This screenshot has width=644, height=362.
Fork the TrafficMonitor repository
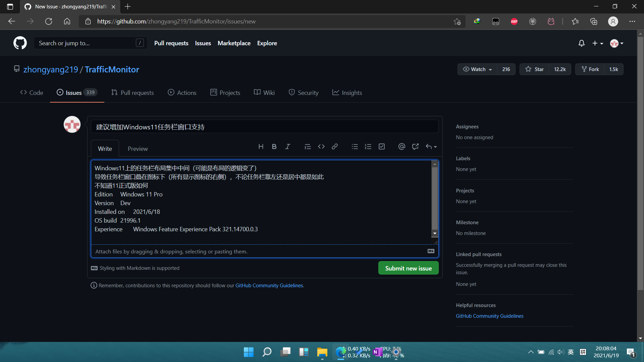(x=590, y=69)
